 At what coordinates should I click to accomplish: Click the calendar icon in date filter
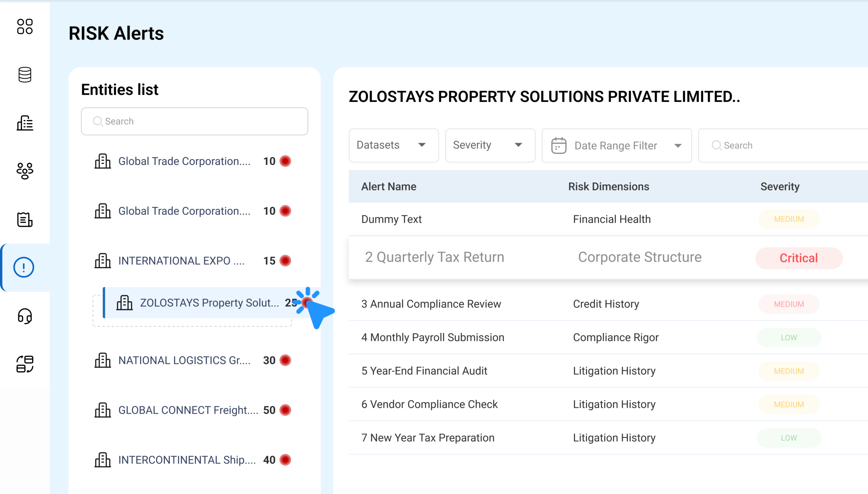tap(558, 146)
